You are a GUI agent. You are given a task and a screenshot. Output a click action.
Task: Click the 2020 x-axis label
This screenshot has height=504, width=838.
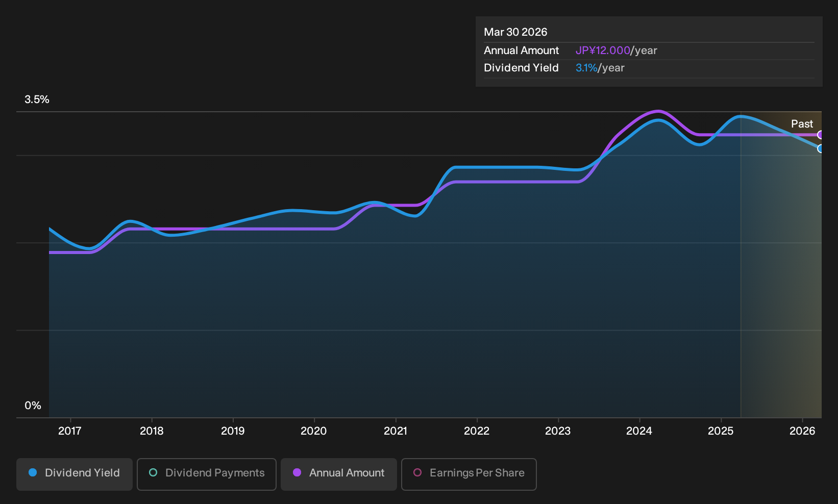point(314,431)
